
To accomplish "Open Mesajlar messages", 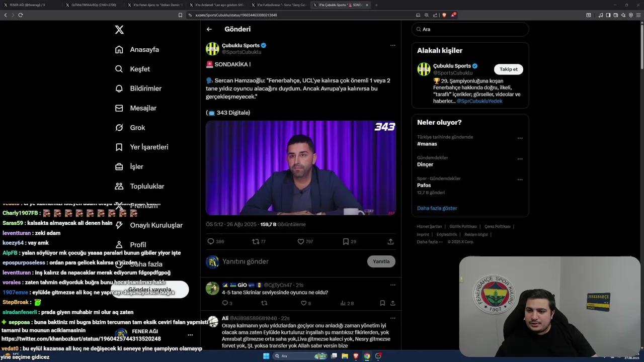I will point(135,108).
